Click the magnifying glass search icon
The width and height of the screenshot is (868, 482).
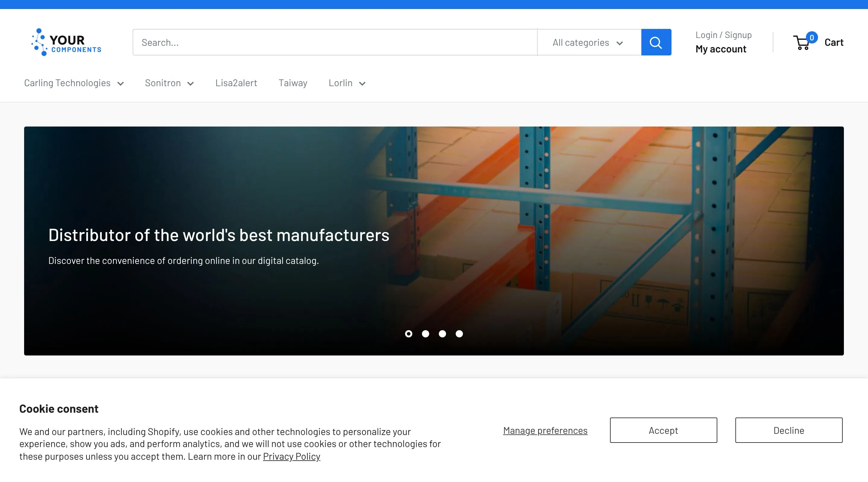656,42
